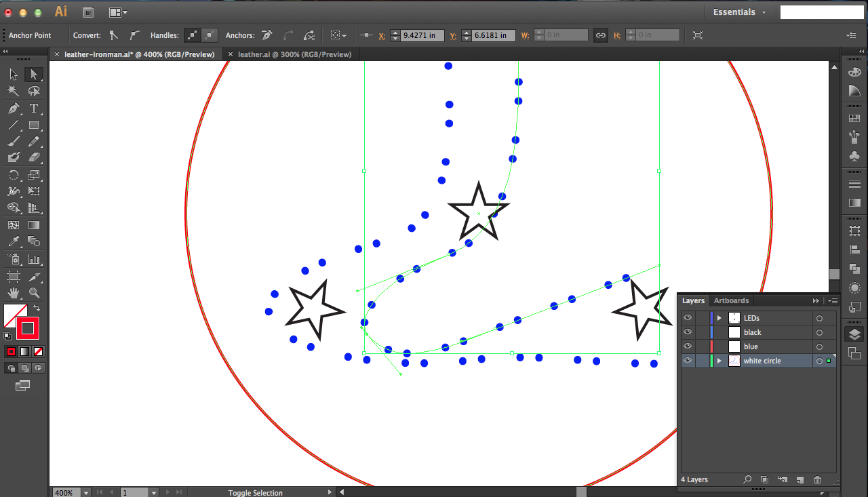Viewport: 868px width, 497px height.
Task: Hide the LEDs layer
Action: click(x=688, y=318)
